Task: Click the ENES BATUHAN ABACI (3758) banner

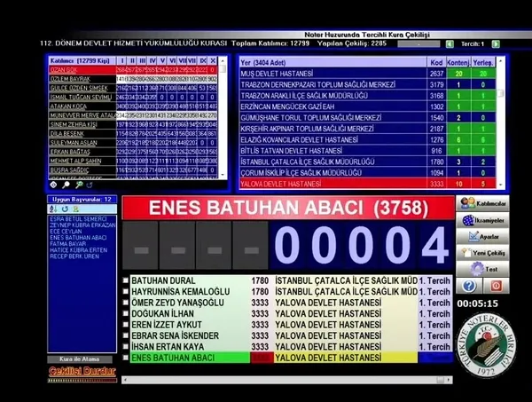Action: click(x=288, y=208)
